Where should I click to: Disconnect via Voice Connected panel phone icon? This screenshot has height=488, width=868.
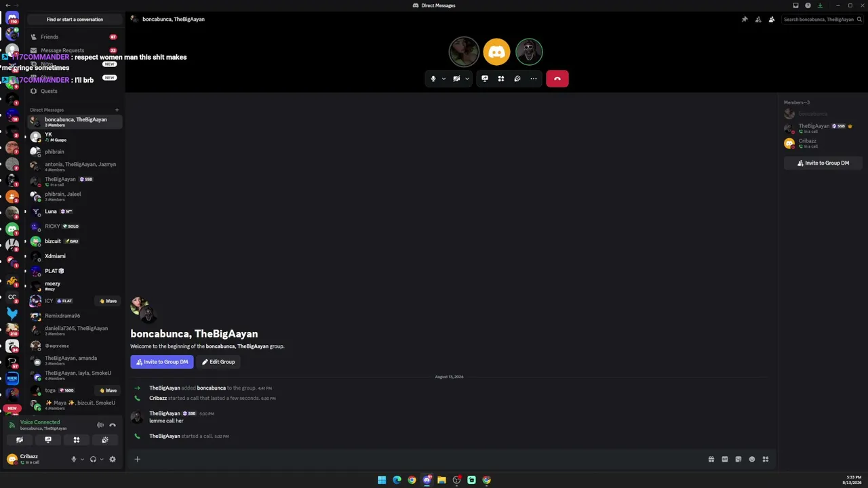(x=113, y=425)
